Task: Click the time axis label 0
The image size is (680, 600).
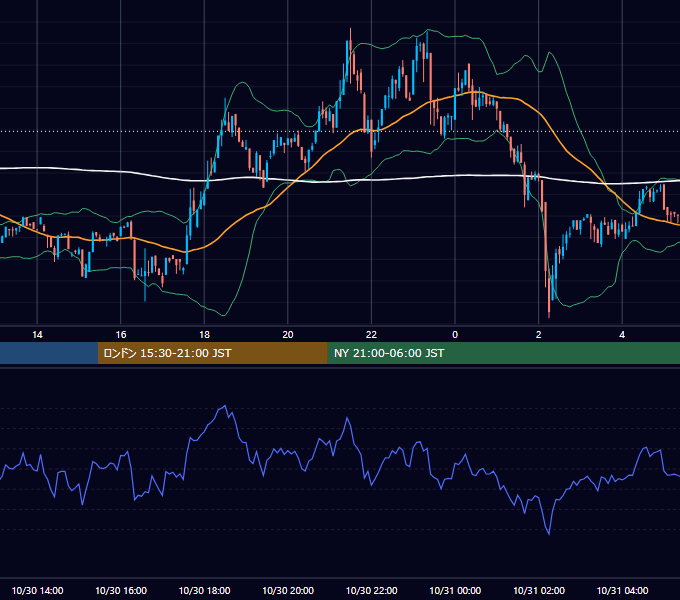Action: pyautogui.click(x=455, y=335)
